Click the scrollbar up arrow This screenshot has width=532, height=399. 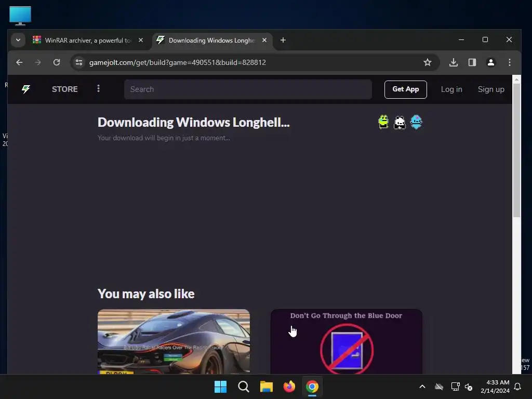pyautogui.click(x=516, y=79)
